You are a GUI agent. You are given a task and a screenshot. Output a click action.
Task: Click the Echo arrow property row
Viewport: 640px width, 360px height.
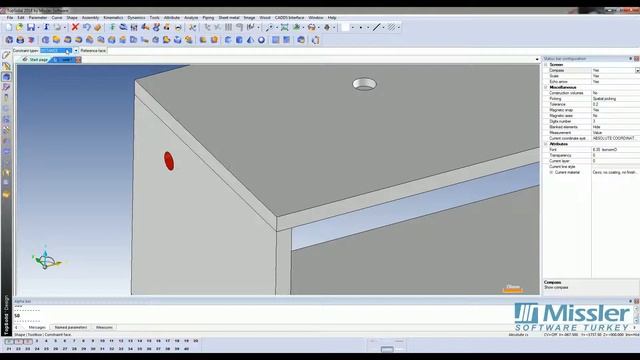pyautogui.click(x=591, y=82)
